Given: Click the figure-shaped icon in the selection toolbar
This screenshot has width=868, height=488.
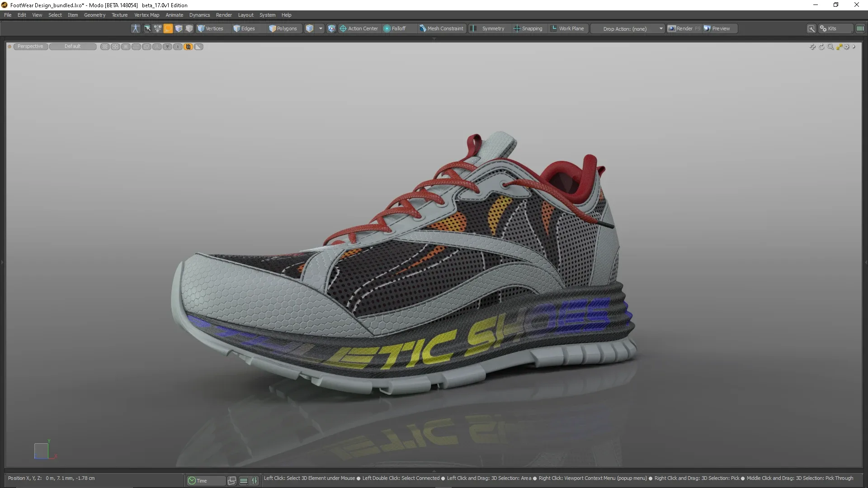Looking at the screenshot, I should (x=135, y=28).
